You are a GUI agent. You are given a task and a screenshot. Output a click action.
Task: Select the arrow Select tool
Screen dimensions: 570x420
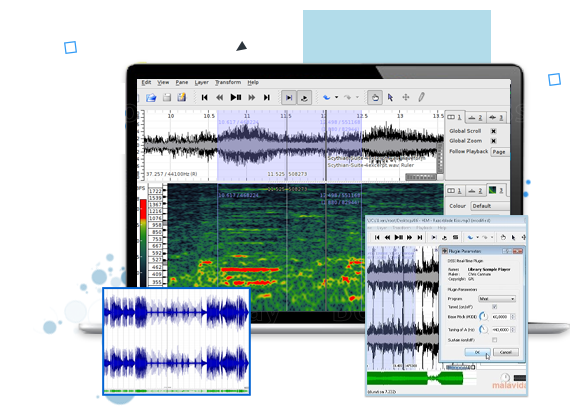[390, 97]
